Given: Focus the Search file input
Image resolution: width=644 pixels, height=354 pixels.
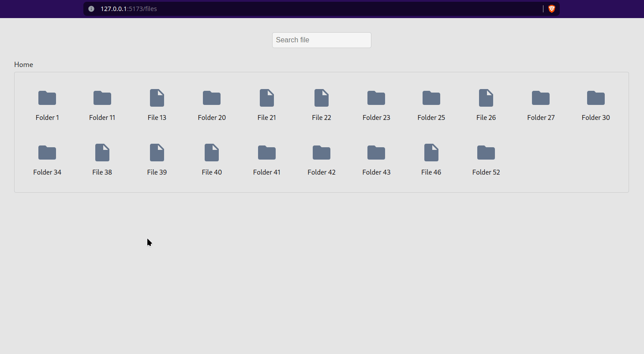Looking at the screenshot, I should point(322,40).
